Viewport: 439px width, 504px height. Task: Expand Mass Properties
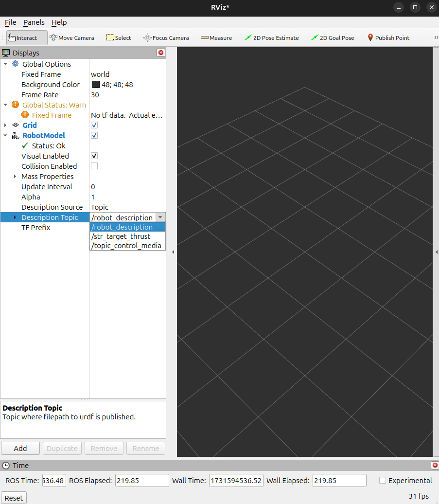(x=15, y=177)
